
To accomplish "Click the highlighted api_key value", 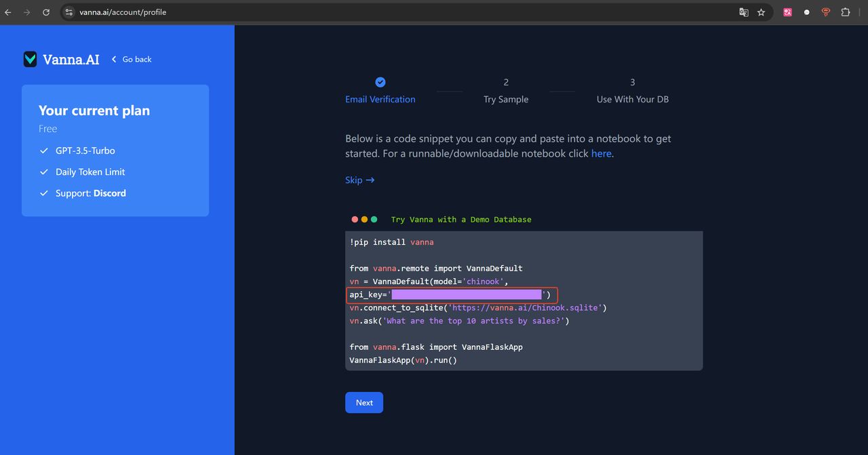I will click(x=467, y=294).
